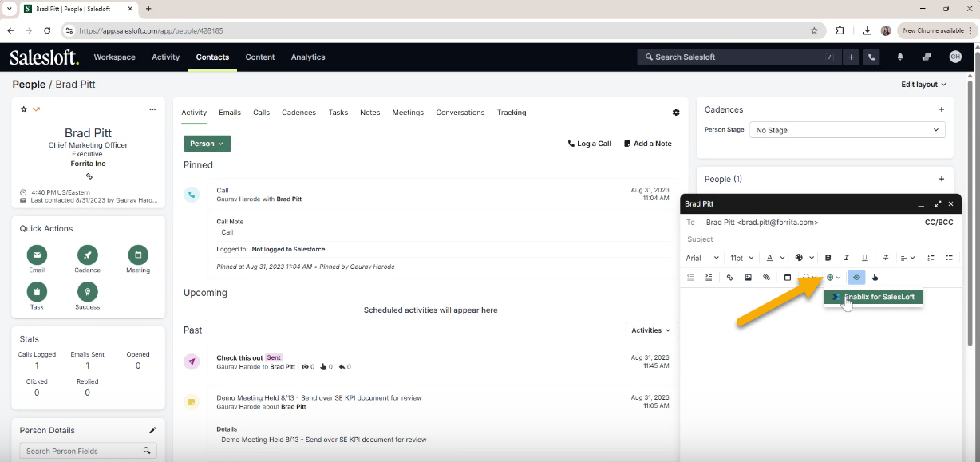Open the Edit layout dropdown
The width and height of the screenshot is (980, 462).
pos(923,85)
